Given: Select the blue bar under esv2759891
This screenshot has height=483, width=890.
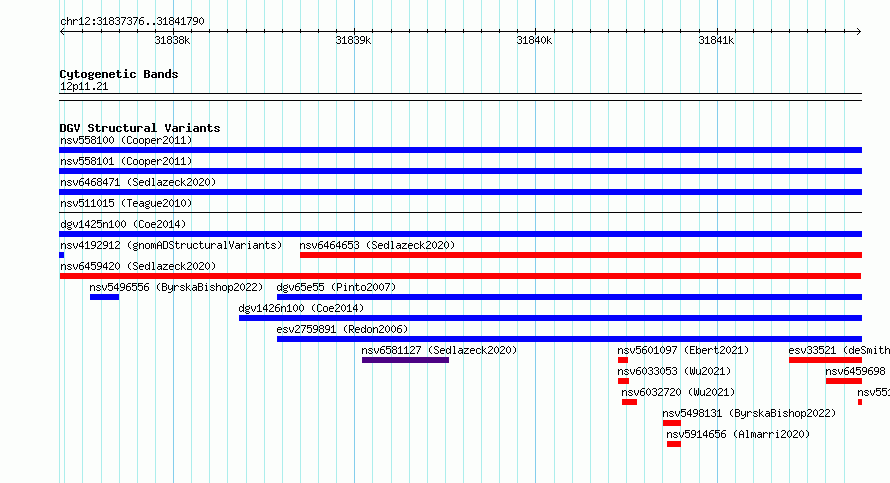Looking at the screenshot, I should coord(569,339).
